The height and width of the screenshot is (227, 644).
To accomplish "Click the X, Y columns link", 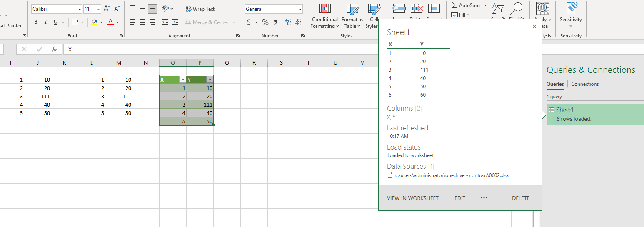I will point(391,117).
